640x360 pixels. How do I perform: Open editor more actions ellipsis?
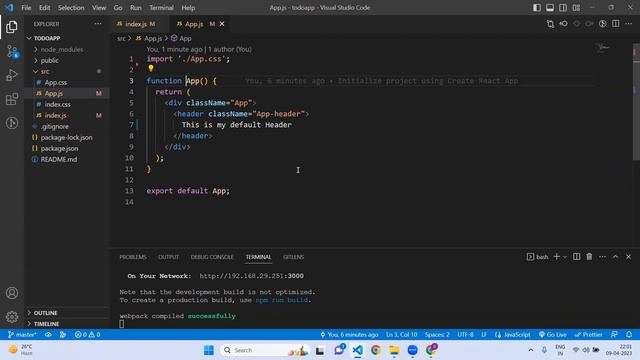coord(629,24)
